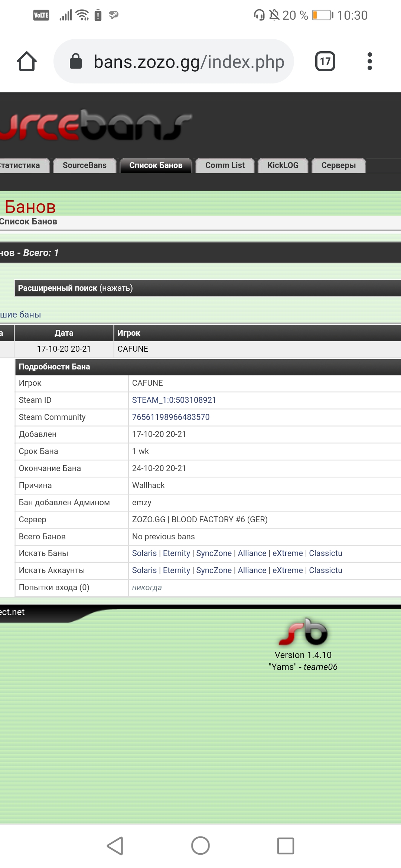The width and height of the screenshot is (401, 868).
Task: Click the date cell 17-10-20 20-21
Action: (x=64, y=349)
